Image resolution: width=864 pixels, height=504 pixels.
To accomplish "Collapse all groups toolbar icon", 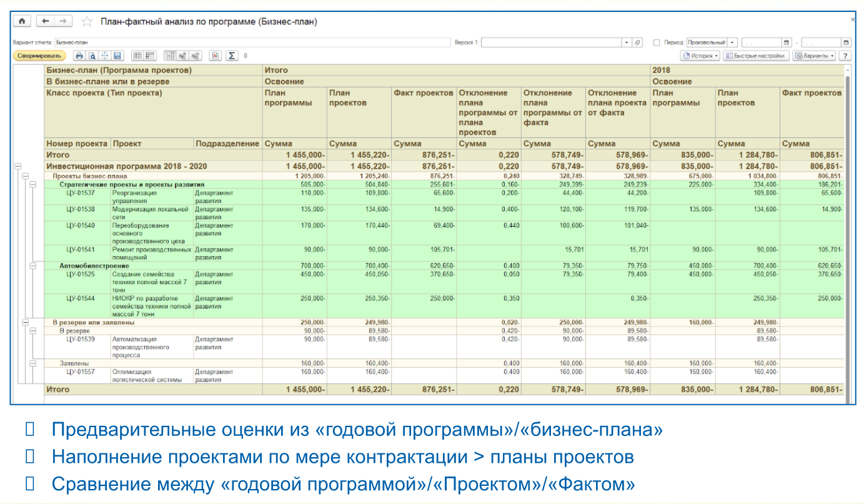I will (196, 56).
